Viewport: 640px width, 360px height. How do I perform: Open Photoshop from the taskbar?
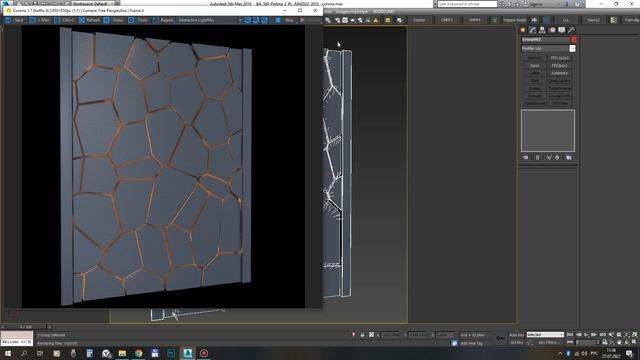click(171, 353)
